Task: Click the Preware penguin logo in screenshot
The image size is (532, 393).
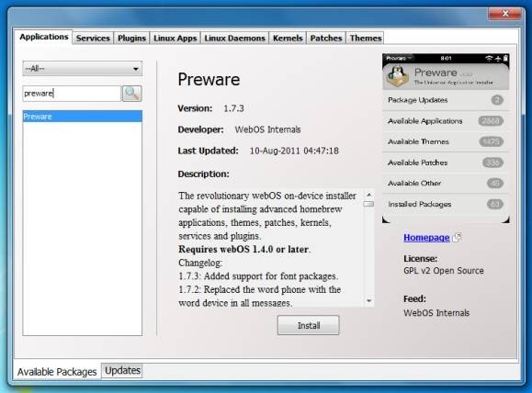Action: click(x=398, y=76)
